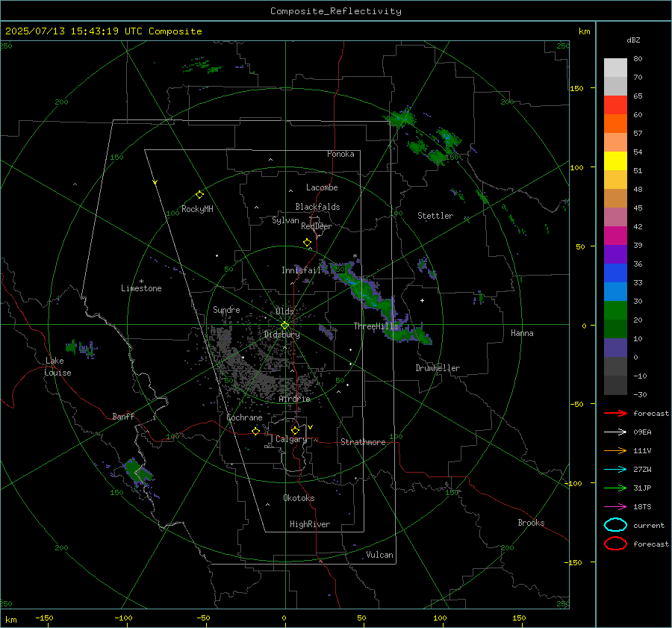
Task: Click the 'Strathmore' map label
Action: point(363,442)
